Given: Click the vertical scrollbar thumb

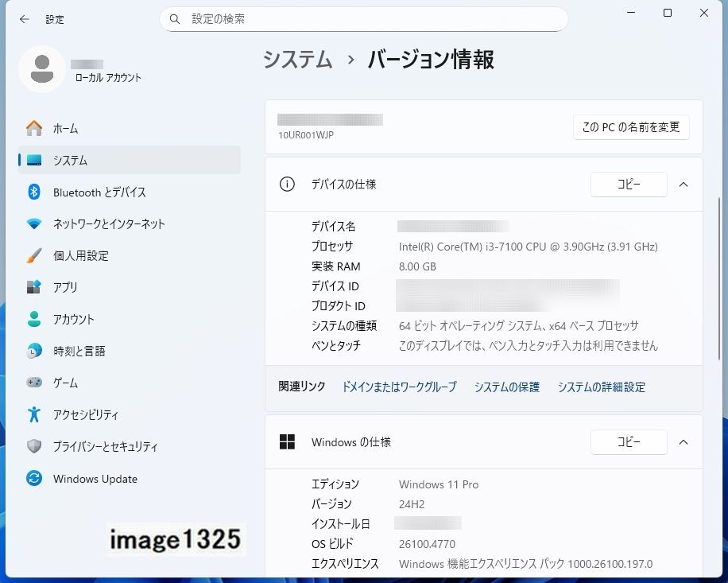Looking at the screenshot, I should (x=719, y=278).
